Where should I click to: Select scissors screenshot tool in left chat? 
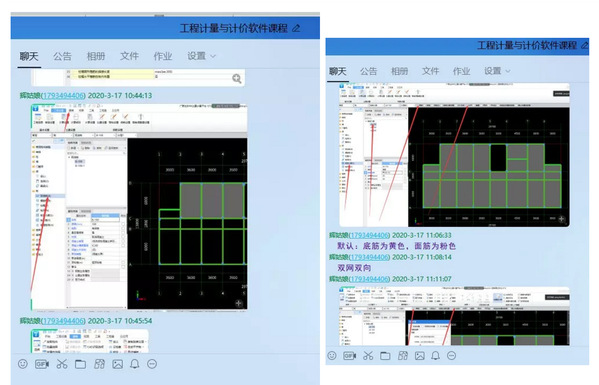tap(62, 364)
